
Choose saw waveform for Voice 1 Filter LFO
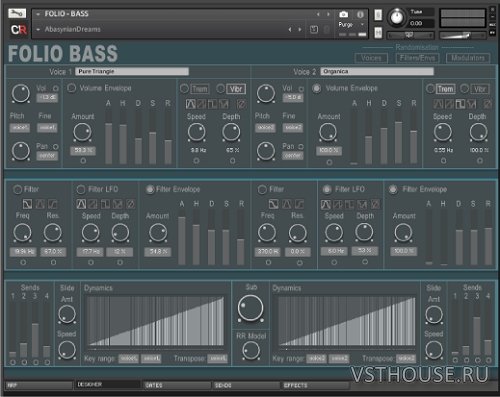point(93,204)
